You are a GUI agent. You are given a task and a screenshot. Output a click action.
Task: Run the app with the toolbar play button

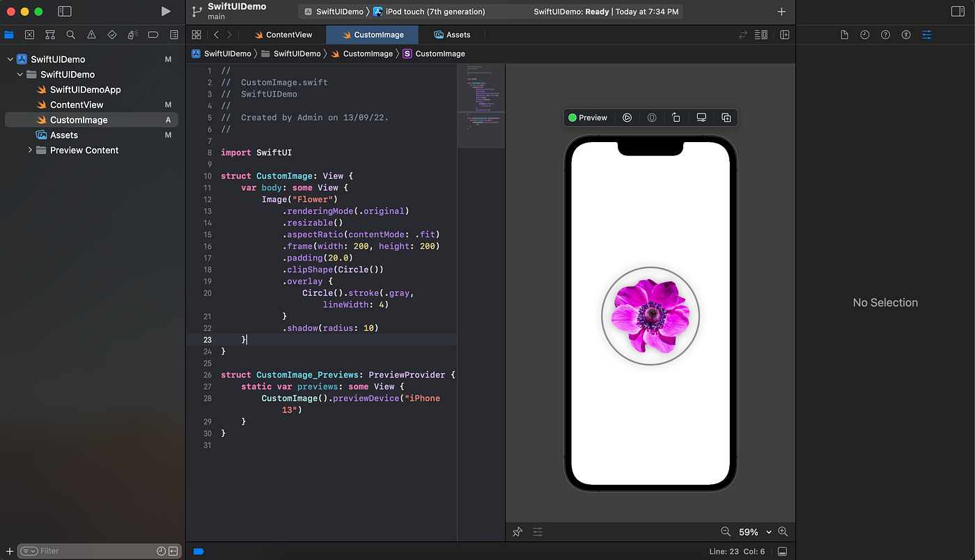[x=165, y=11]
